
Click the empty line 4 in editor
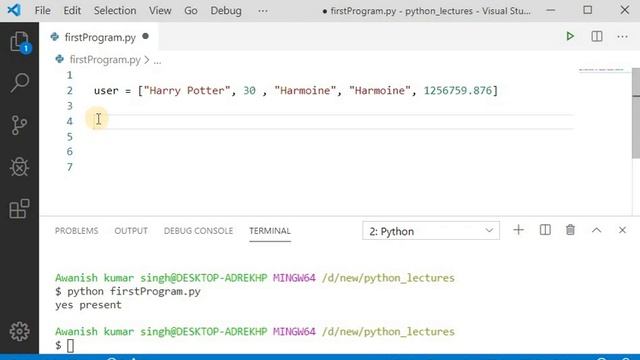pos(333,121)
